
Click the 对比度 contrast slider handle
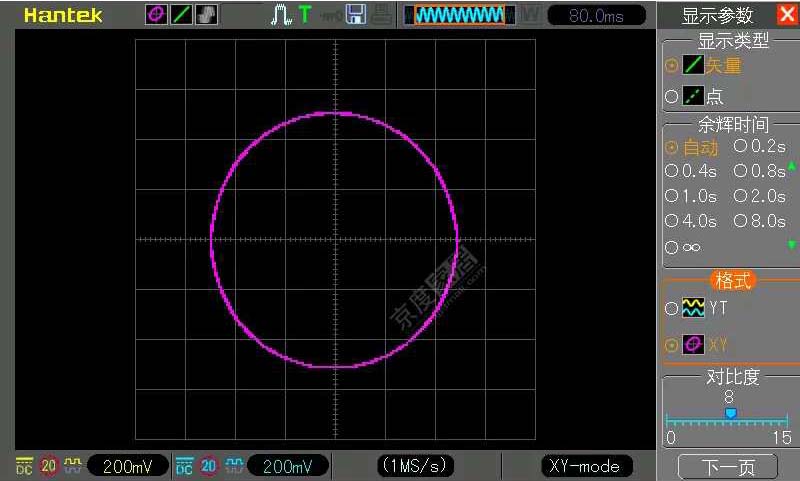(x=730, y=413)
